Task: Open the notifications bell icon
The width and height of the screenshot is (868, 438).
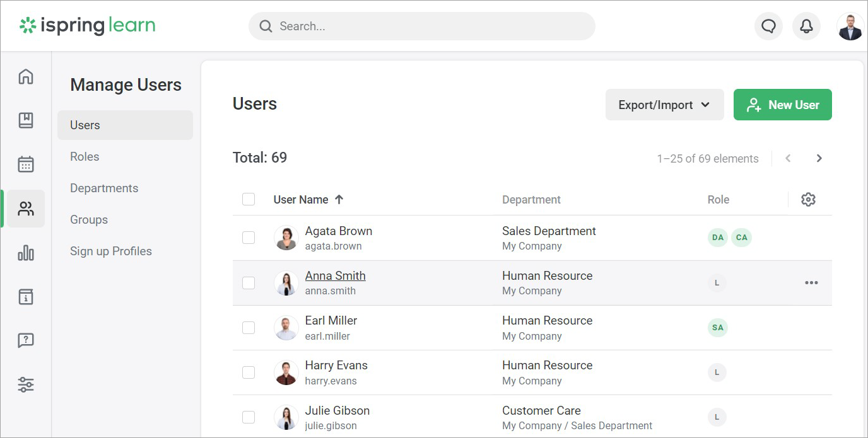Action: (x=806, y=26)
